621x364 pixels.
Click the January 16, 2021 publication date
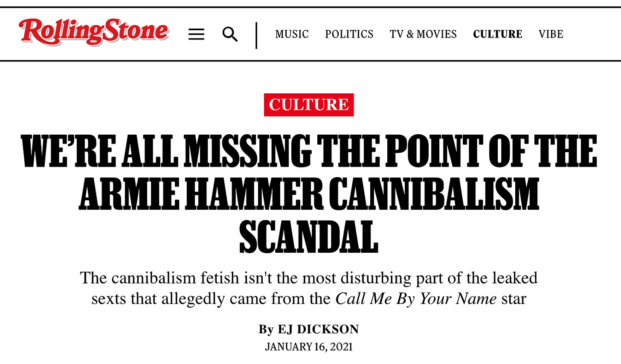click(309, 347)
